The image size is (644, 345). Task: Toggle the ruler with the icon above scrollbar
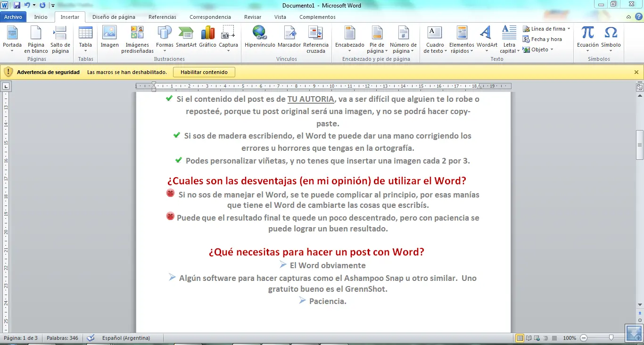640,87
